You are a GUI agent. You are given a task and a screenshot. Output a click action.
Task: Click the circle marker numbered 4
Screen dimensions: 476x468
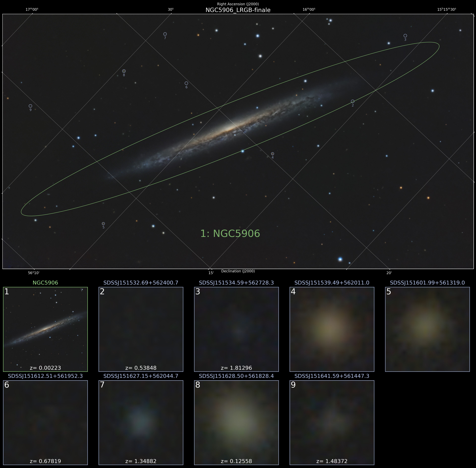point(272,154)
